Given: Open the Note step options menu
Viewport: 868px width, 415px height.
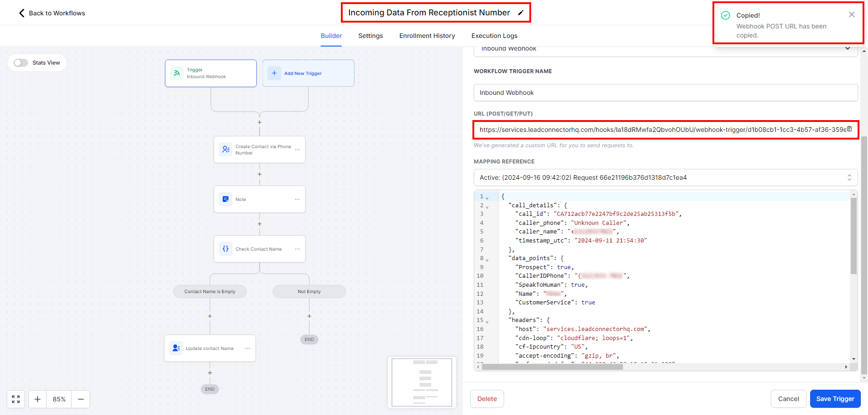Looking at the screenshot, I should click(x=297, y=199).
